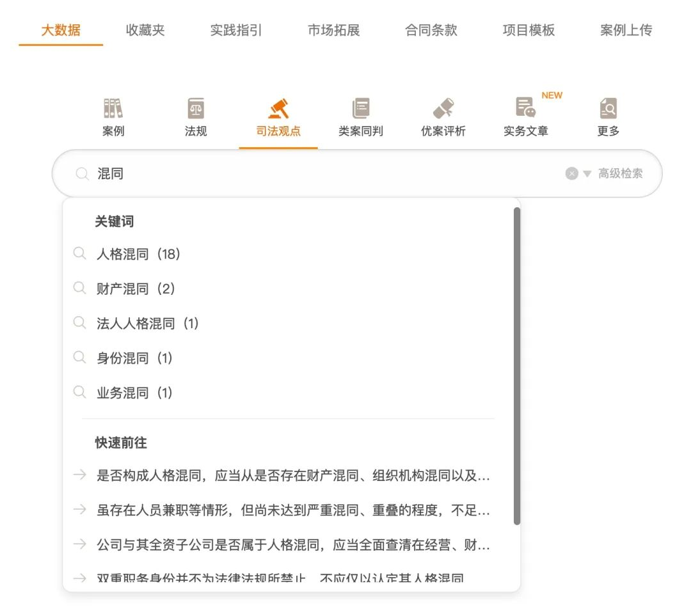Viewport: 691px width, 616px height.
Task: Choose suggestion 法人人格混同
Action: pos(145,323)
